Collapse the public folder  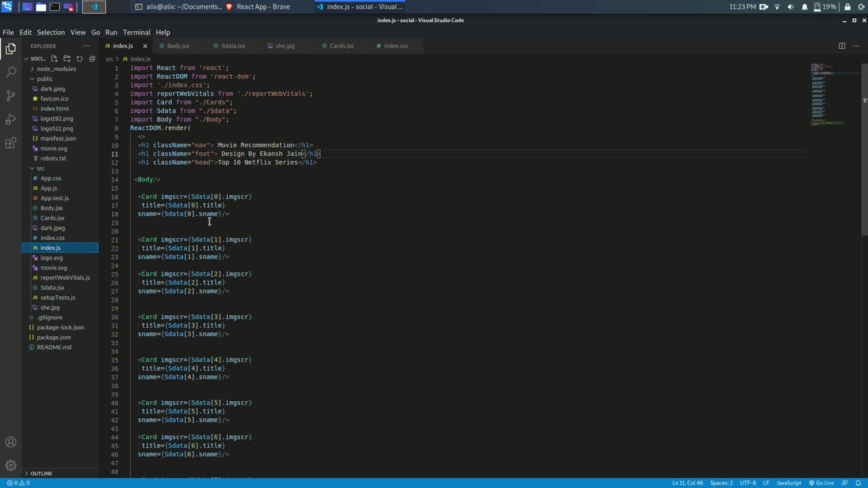click(x=45, y=79)
